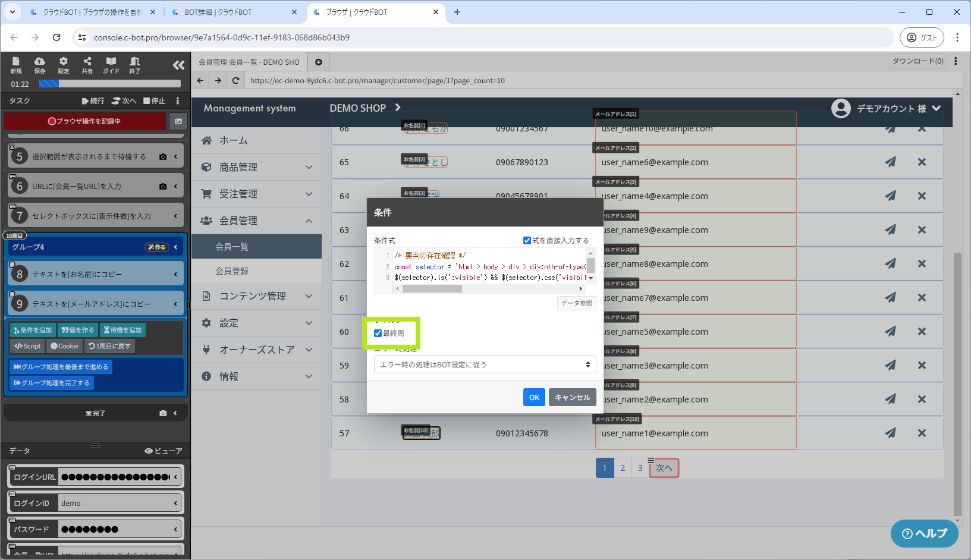Switch to the BOT詳細 browser tab
The height and width of the screenshot is (560, 971).
(x=234, y=12)
